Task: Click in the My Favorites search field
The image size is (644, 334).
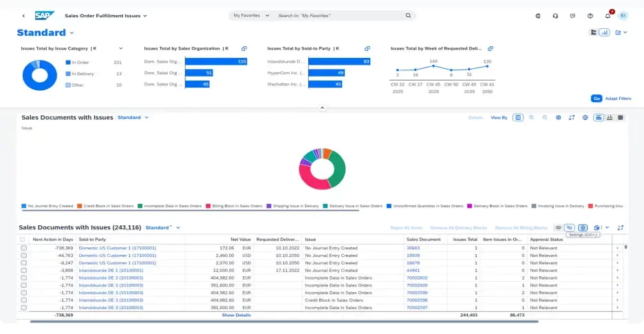Action: [x=340, y=16]
